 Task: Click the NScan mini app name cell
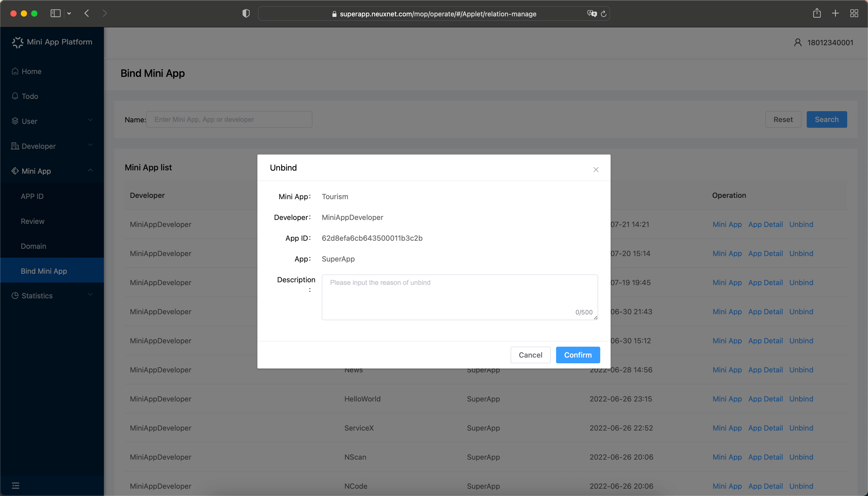(x=355, y=457)
